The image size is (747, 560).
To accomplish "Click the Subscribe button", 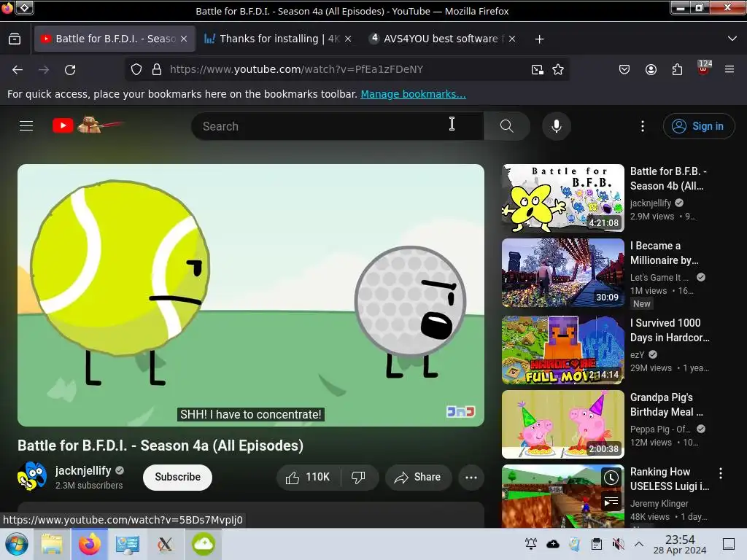I will click(177, 477).
